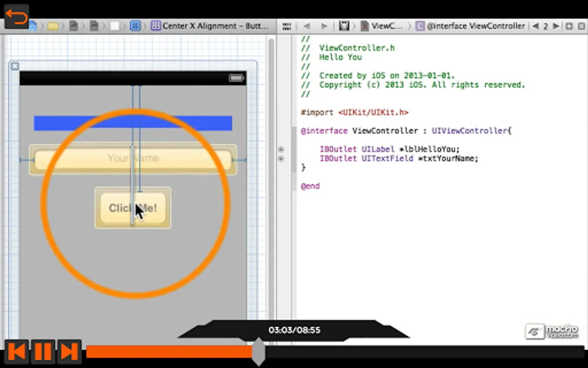
Task: Click the counterpart file right arrow
Action: 556,26
